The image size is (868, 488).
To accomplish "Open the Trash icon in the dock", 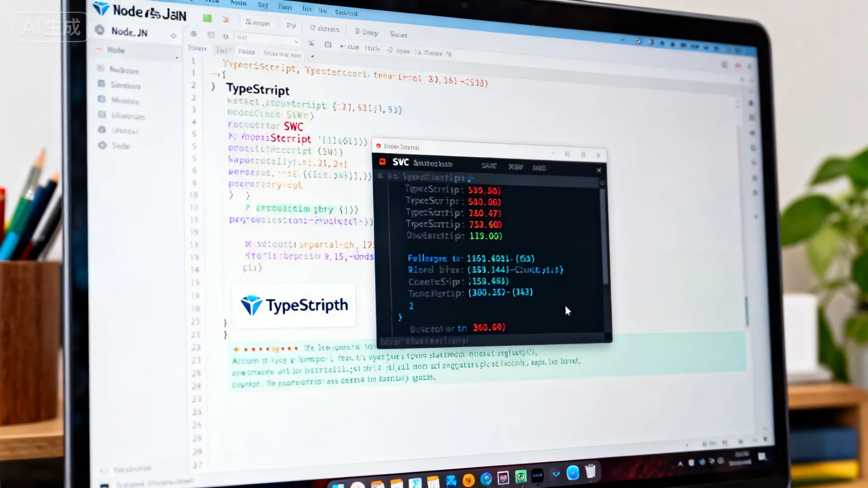I will (x=590, y=471).
